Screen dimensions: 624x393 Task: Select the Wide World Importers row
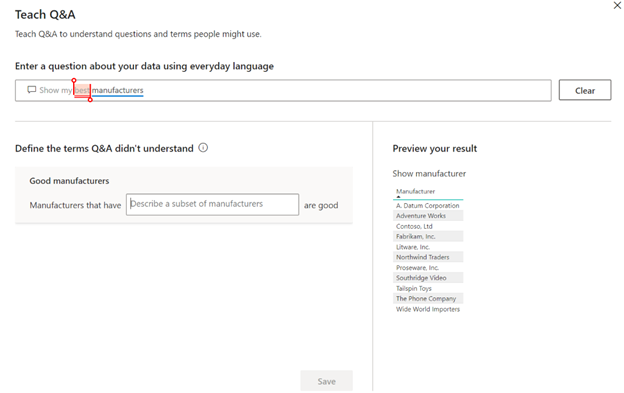pos(428,309)
